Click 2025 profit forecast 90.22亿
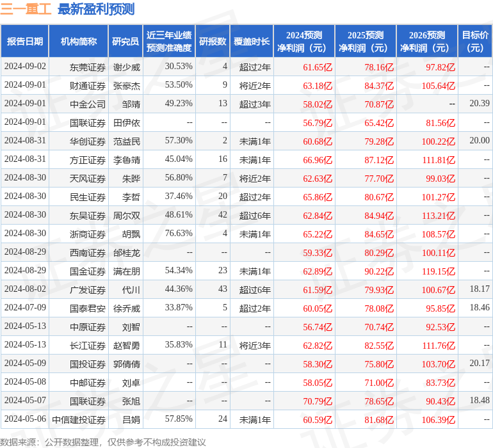The width and height of the screenshot is (493, 448). click(379, 271)
